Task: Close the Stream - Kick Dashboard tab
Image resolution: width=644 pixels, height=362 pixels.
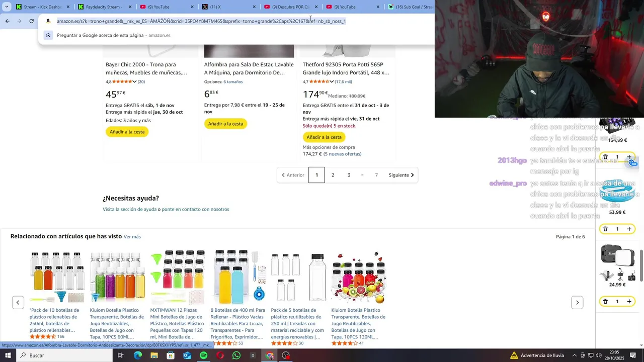Action: [68, 7]
